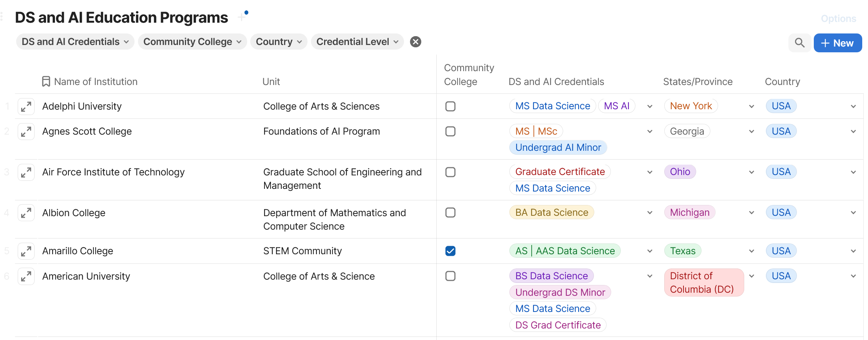Sort by Name of Institution column header
Viewport: 868px width, 340px height.
pyautogui.click(x=96, y=82)
